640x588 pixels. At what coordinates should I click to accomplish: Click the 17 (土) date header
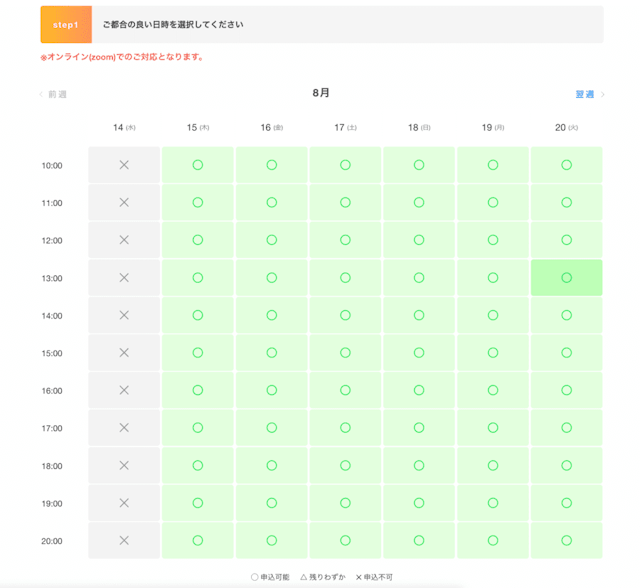coord(345,128)
